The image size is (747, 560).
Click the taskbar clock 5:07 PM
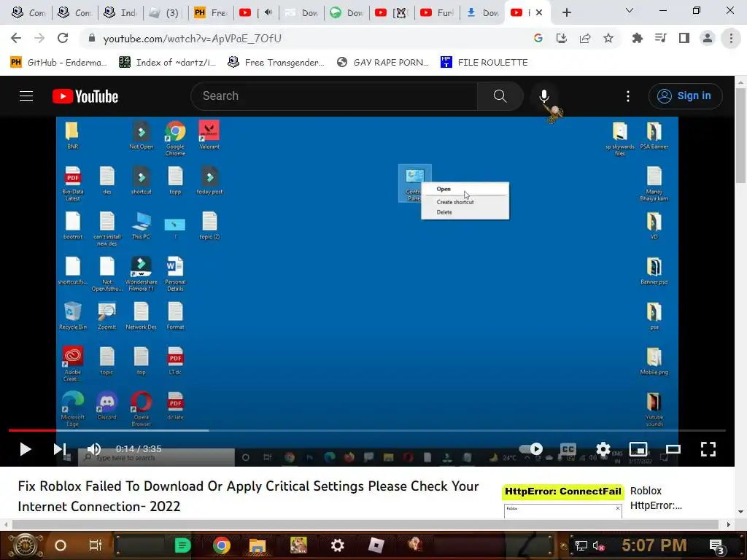[654, 545]
